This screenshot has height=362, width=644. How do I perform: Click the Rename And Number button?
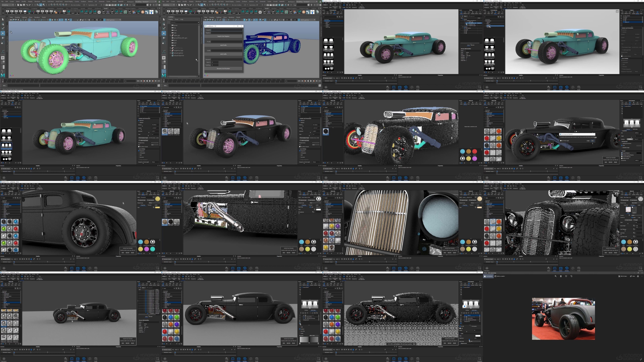coord(223,68)
